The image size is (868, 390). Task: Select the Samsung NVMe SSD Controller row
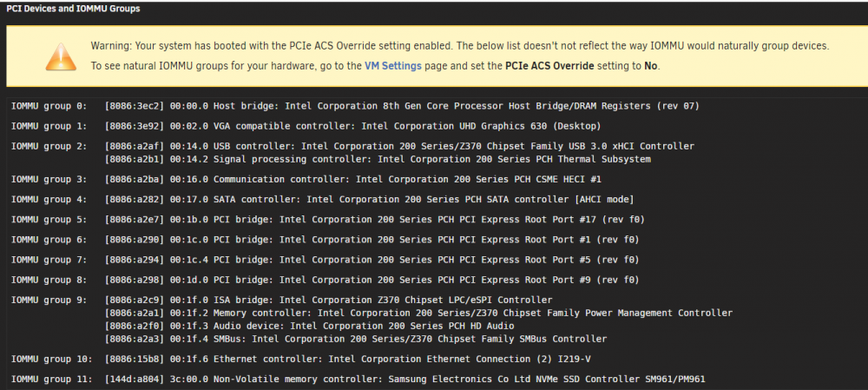[405, 380]
